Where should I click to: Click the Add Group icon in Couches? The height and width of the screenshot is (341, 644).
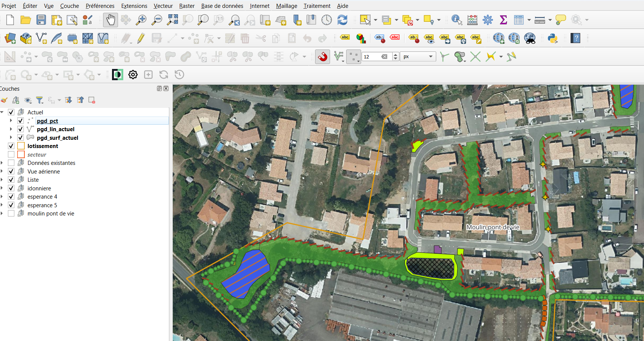click(x=16, y=100)
